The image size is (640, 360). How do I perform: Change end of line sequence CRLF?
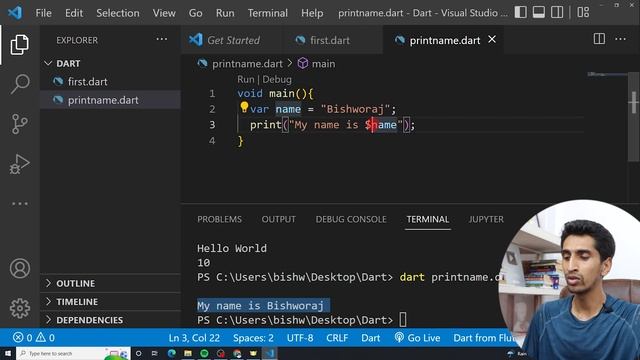337,338
